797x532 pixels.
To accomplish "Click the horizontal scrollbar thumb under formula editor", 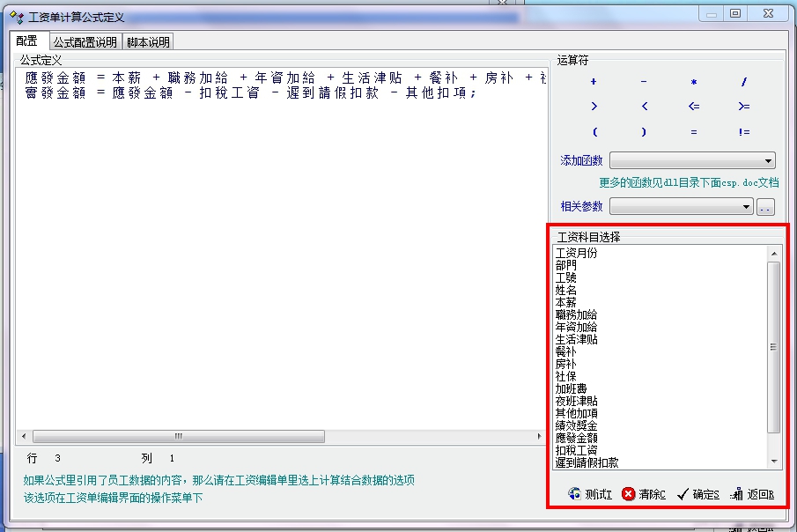I will [178, 437].
